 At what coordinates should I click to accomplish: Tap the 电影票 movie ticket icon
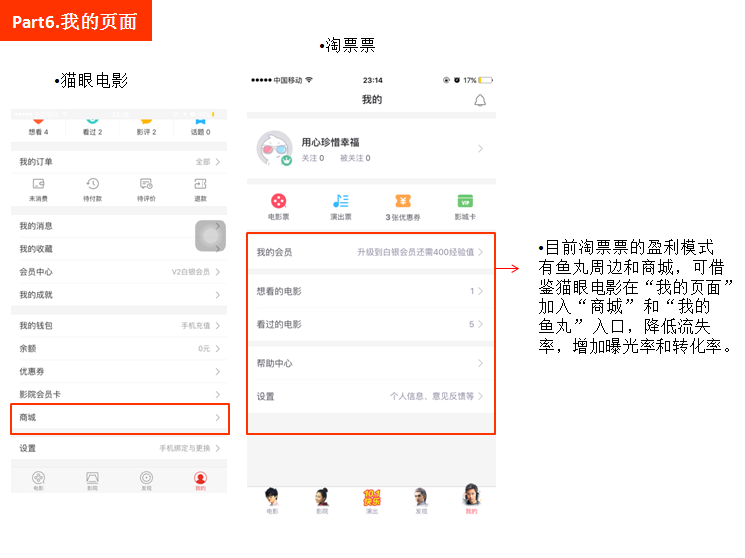(278, 206)
